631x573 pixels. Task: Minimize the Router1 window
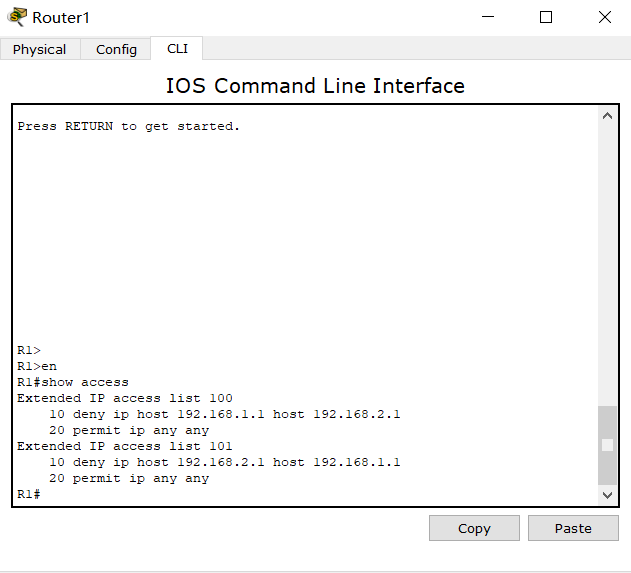click(x=488, y=17)
